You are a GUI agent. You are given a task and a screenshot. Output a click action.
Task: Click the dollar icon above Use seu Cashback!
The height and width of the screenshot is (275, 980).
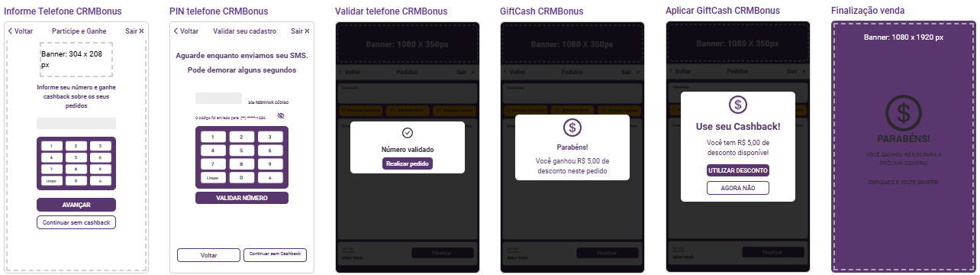coord(738,105)
